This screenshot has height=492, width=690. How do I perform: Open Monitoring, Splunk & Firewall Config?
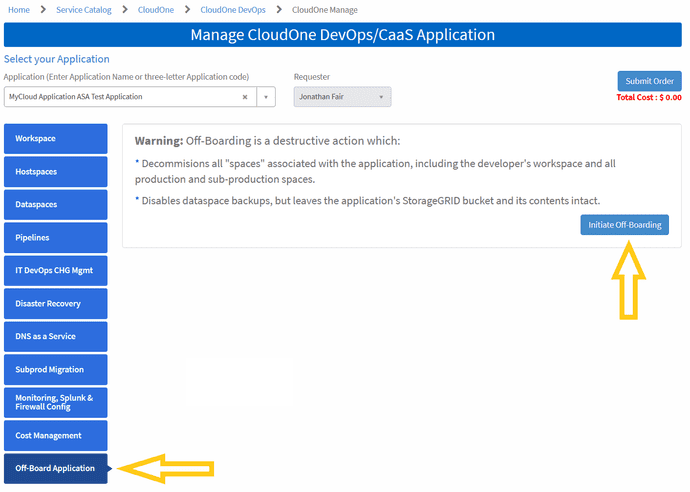(x=55, y=403)
